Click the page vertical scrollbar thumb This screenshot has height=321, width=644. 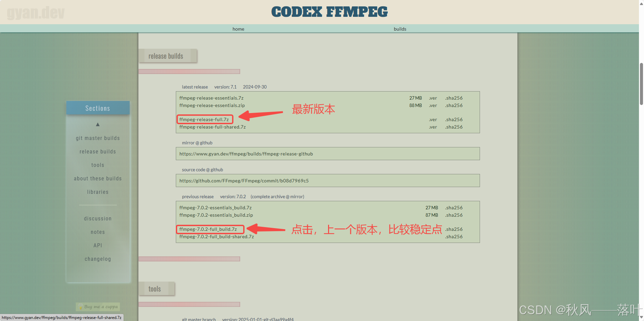641,84
